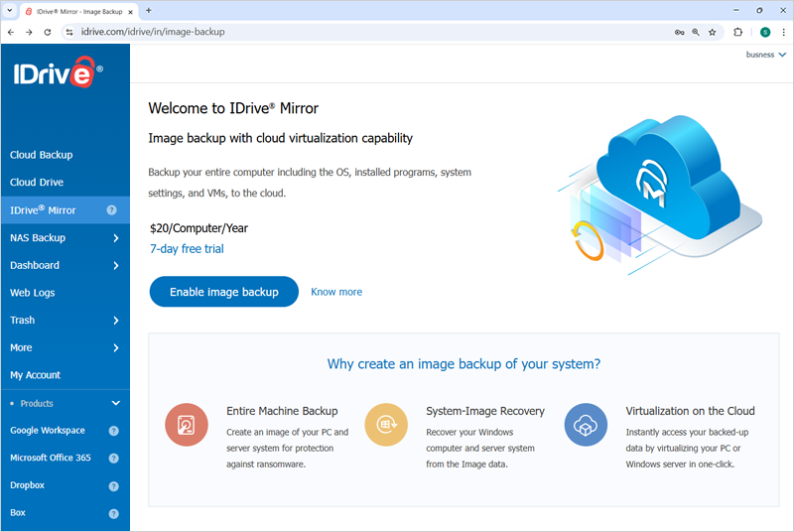Expand the Dashboard submenu arrow
The width and height of the screenshot is (794, 532).
pos(116,265)
